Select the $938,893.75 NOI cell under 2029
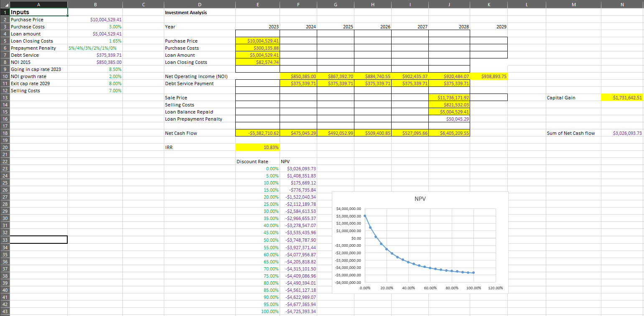 pos(489,76)
